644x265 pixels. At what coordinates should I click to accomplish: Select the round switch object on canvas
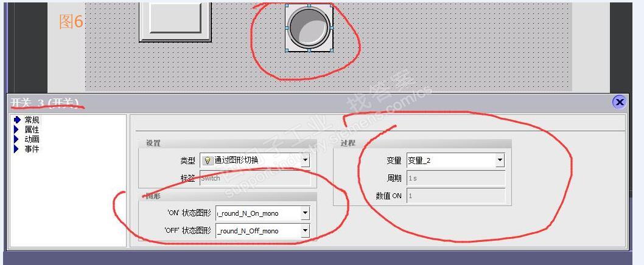309,29
